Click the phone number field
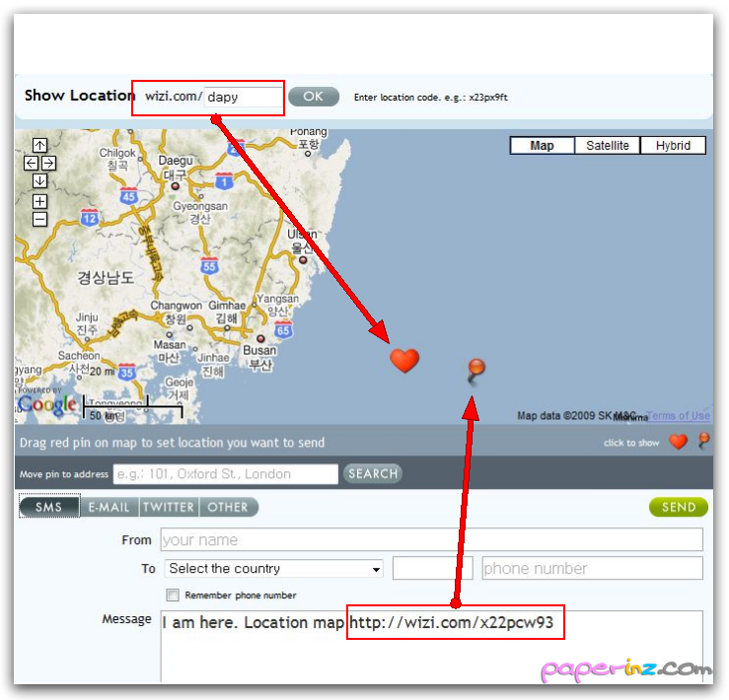The image size is (729, 700). point(592,568)
